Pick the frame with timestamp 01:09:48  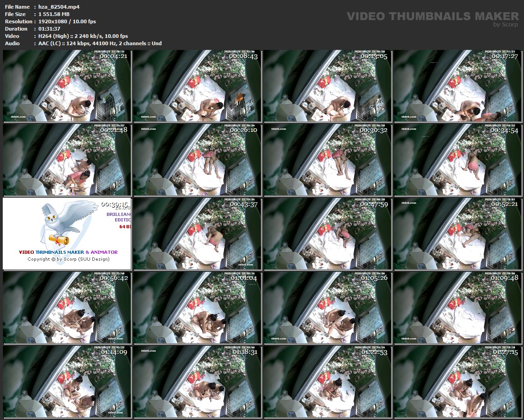pos(457,308)
